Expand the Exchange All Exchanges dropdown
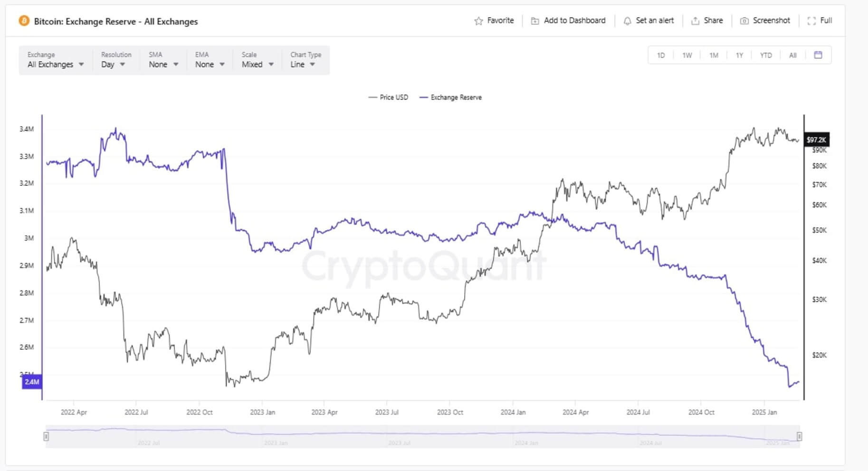 click(56, 64)
